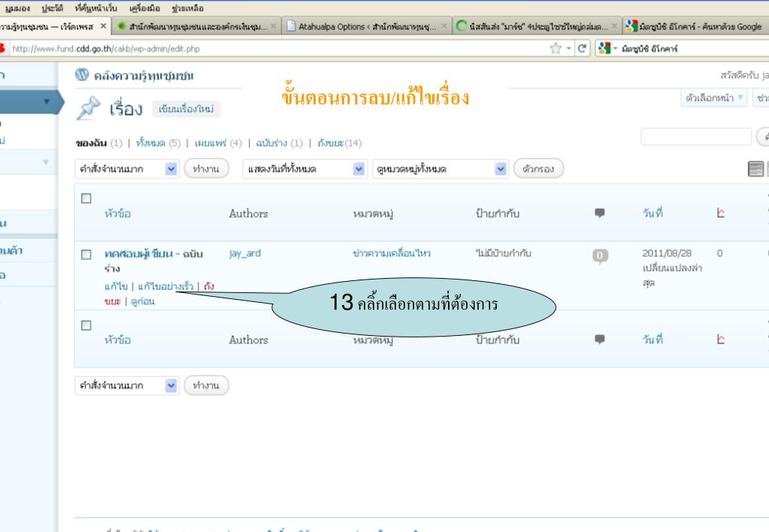Click stats chart icon in table header
Screen dimensions: 769x532
[720, 213]
